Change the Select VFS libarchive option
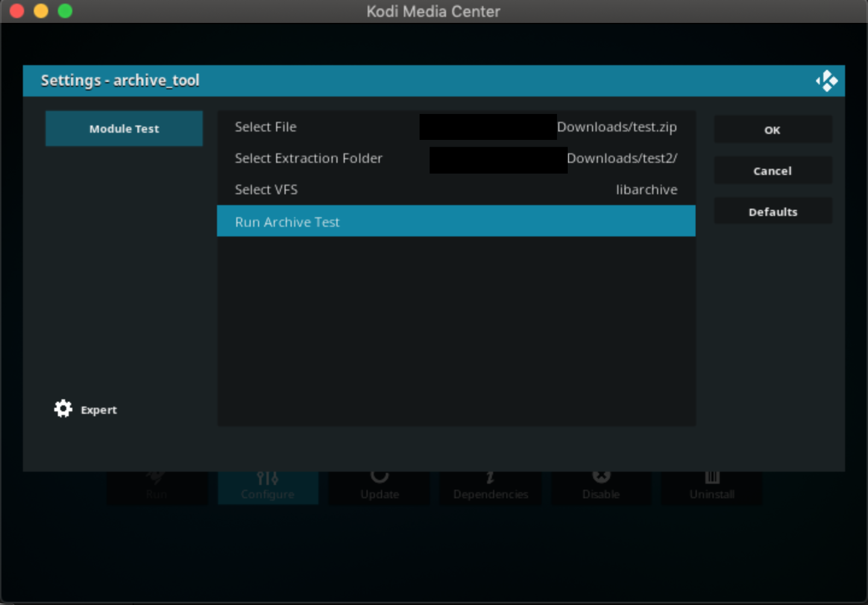This screenshot has height=605, width=868. [456, 190]
